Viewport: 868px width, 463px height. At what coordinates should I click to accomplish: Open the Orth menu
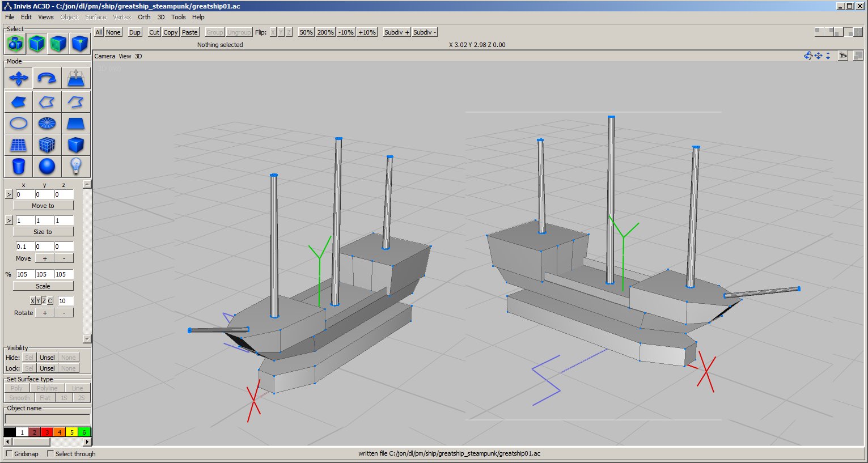coord(144,17)
